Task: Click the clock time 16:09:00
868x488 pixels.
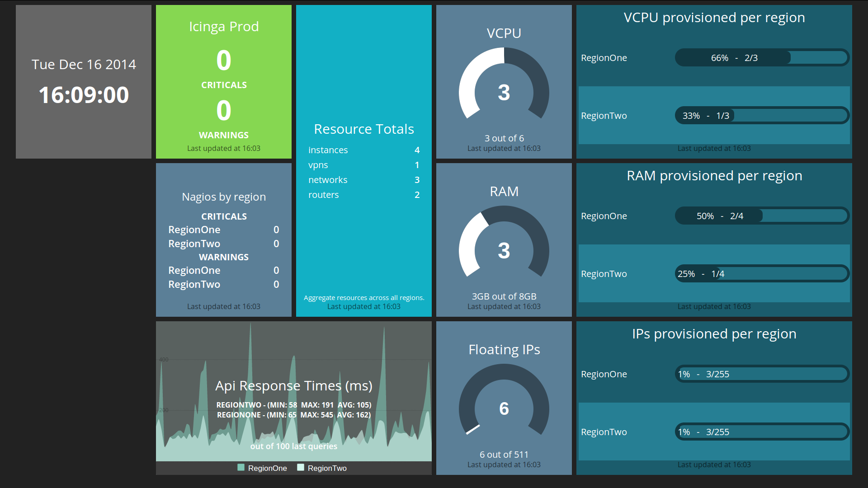Action: click(x=84, y=95)
